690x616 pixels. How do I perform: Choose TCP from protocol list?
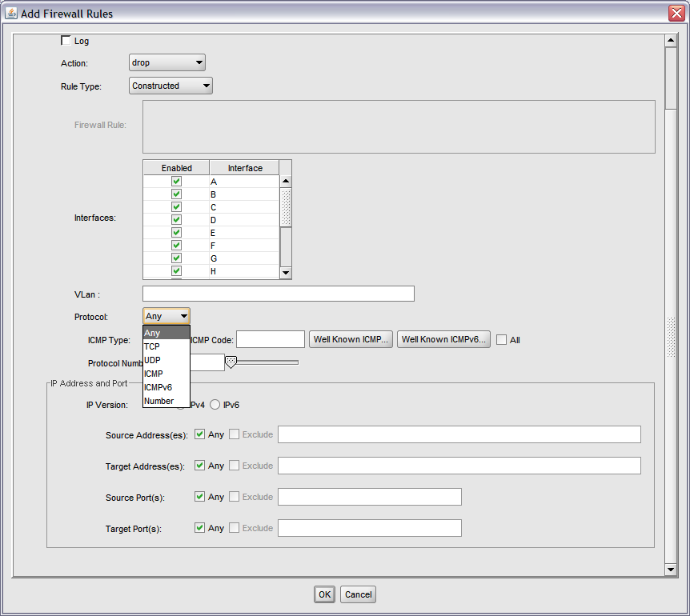click(x=152, y=346)
